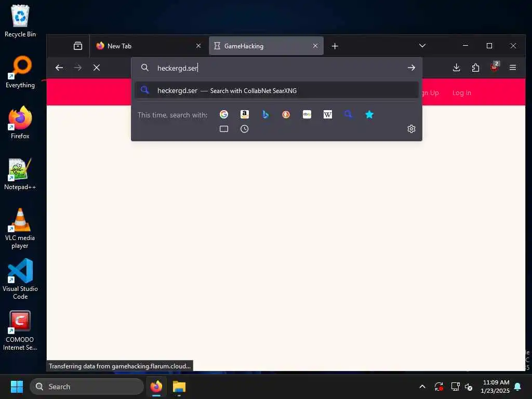
Task: Open Notepad++ desktop shortcut
Action: point(20,174)
